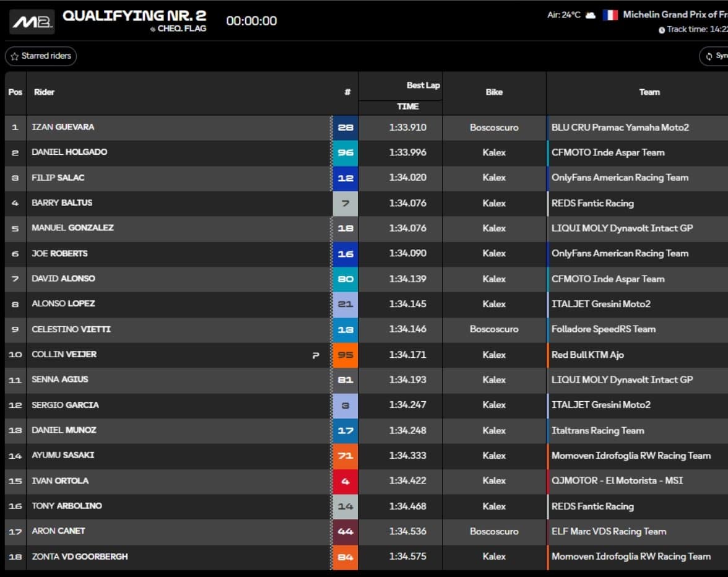Select rider MANUEL GONZALEZ
The image size is (728, 577).
tap(72, 227)
